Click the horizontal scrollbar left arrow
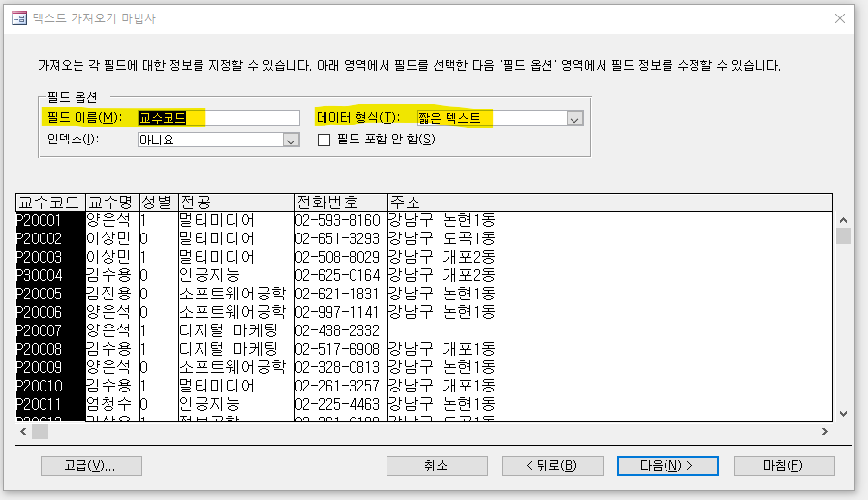 (23, 431)
